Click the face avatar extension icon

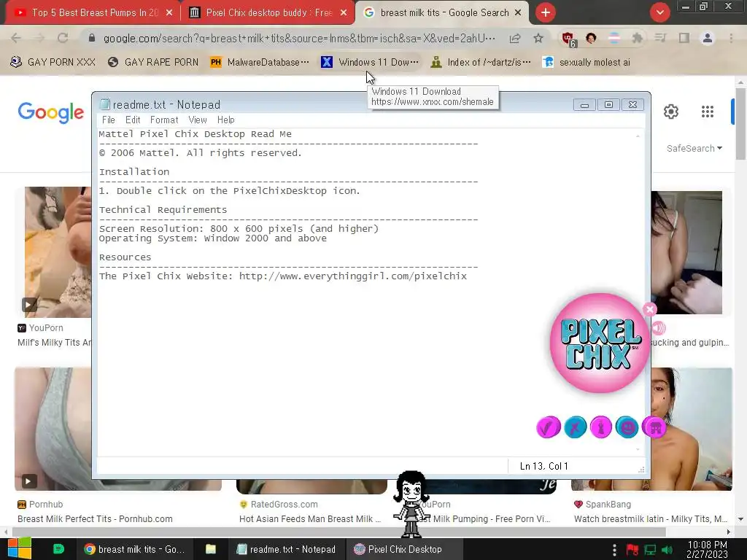pos(591,38)
